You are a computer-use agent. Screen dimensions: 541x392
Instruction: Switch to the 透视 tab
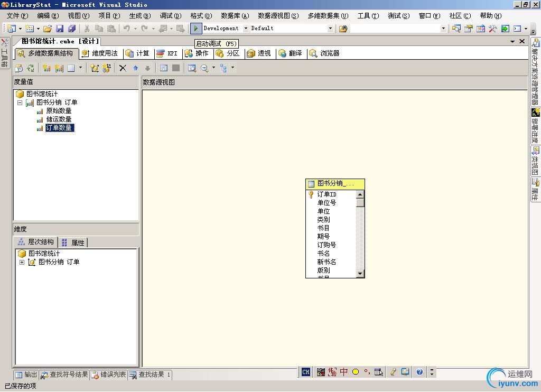pyautogui.click(x=259, y=53)
